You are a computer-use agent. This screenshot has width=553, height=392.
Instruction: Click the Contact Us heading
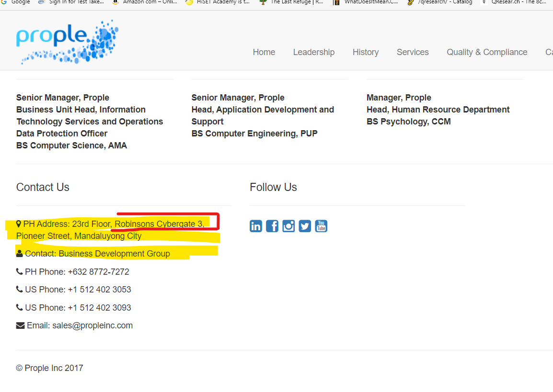click(x=43, y=187)
